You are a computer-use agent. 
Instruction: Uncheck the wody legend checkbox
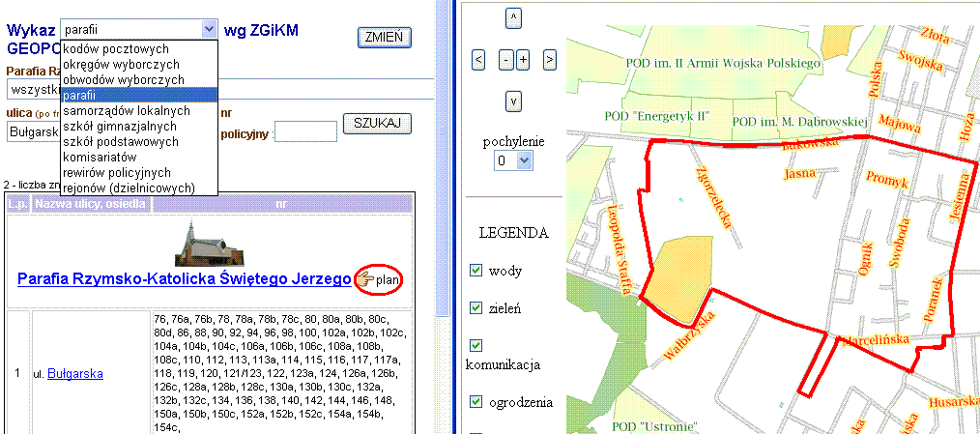pos(476,271)
